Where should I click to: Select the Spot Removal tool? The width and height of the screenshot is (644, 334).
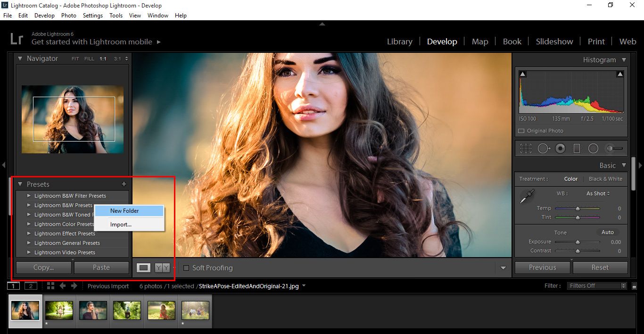click(x=544, y=149)
